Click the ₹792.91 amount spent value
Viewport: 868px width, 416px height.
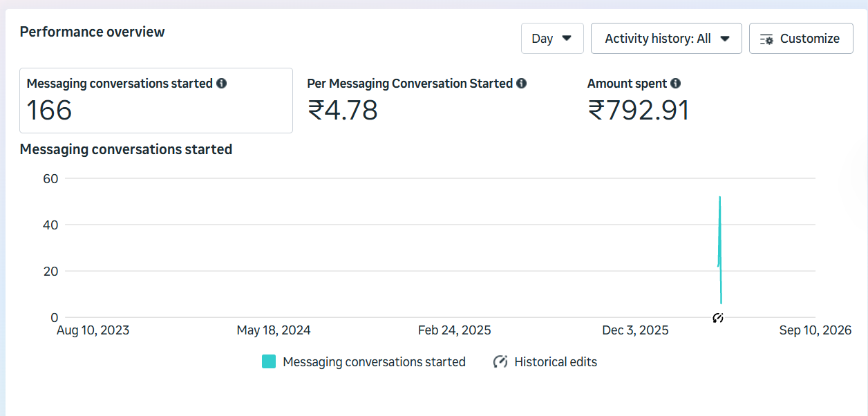pyautogui.click(x=639, y=110)
